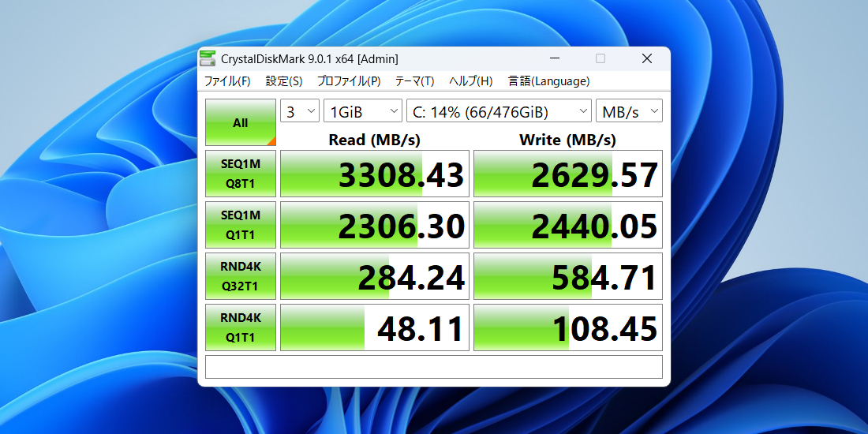Expand the test count dropdown showing 3
This screenshot has width=868, height=434.
coord(300,111)
